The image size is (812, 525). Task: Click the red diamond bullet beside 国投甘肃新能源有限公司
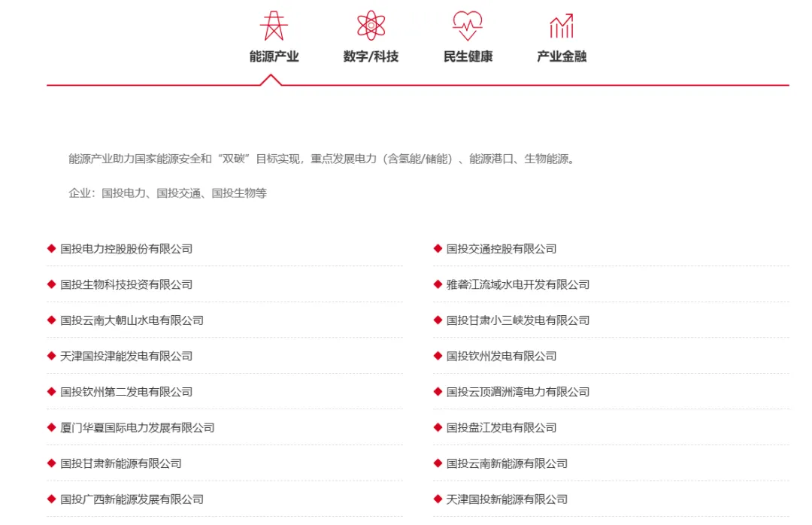coord(51,463)
